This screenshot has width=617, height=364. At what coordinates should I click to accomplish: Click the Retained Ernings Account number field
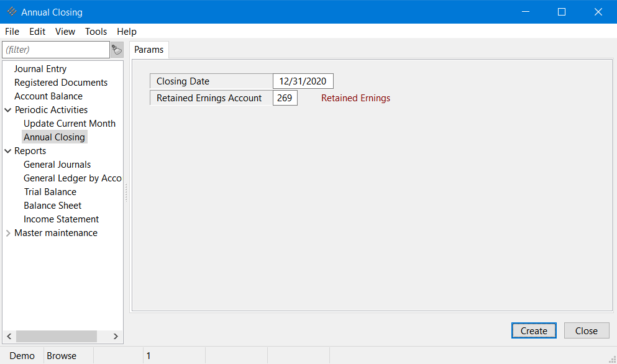(285, 98)
